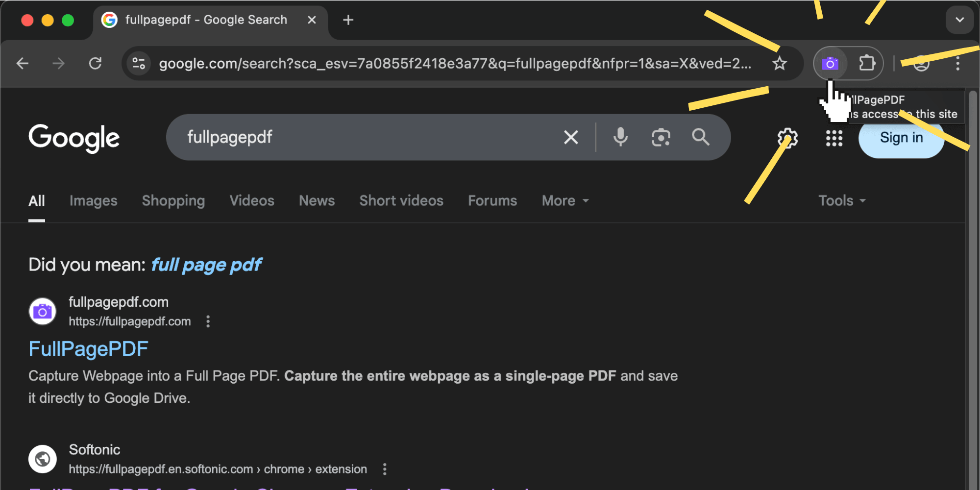Switch to Images results
This screenshot has width=980, height=490.
[x=93, y=201]
